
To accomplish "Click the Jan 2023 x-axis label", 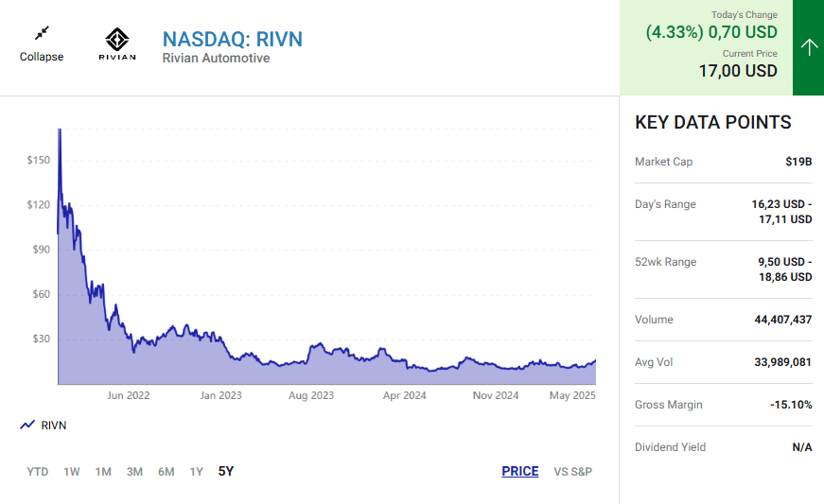I will pos(220,395).
